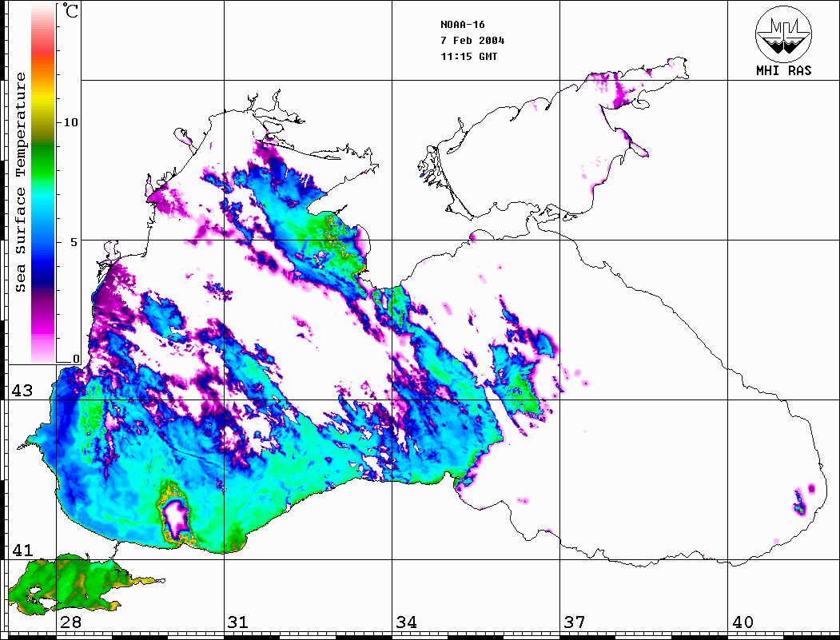Click the longitude label '37'

[x=575, y=622]
